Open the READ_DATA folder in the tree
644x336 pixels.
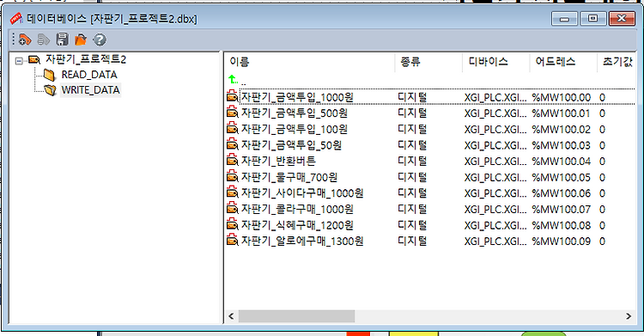89,75
